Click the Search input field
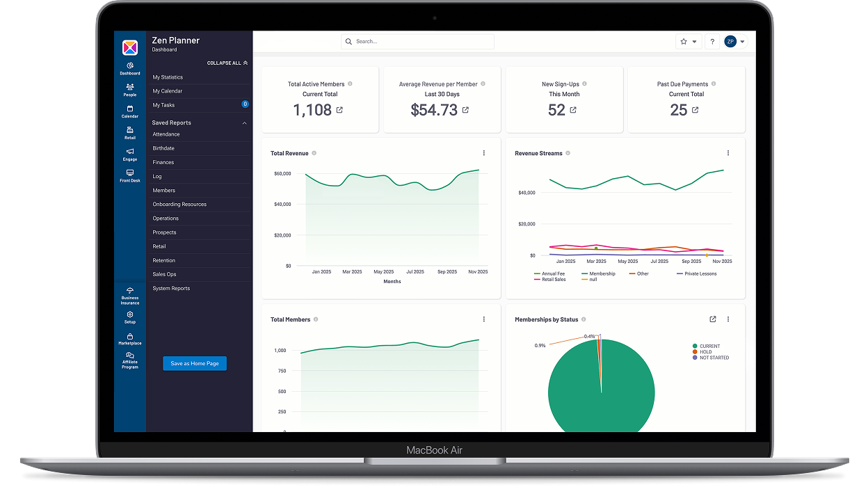868x487 pixels. point(417,42)
